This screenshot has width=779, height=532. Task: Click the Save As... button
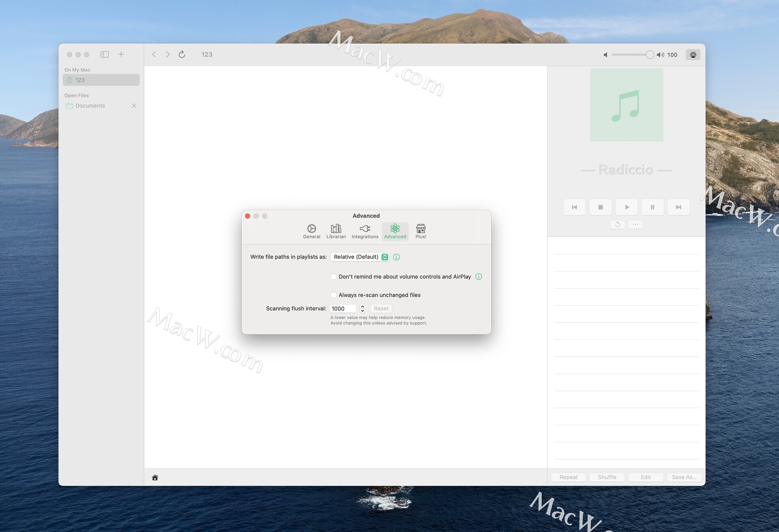(x=684, y=477)
